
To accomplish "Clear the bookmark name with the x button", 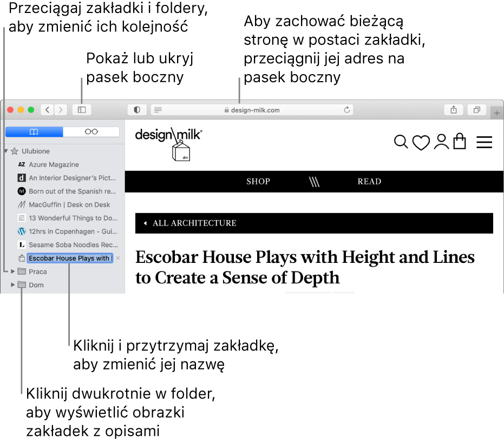I will pyautogui.click(x=118, y=258).
